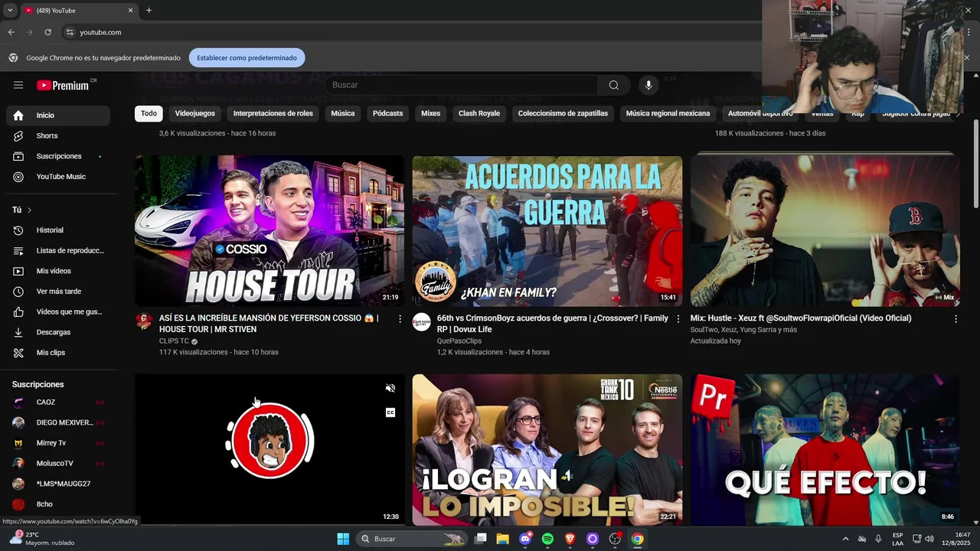The width and height of the screenshot is (980, 551).
Task: Open Brave browser from taskbar
Action: point(570,539)
